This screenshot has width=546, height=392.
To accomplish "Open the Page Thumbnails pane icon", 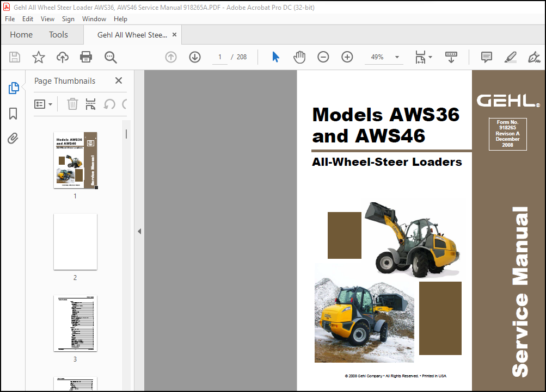I will [13, 88].
